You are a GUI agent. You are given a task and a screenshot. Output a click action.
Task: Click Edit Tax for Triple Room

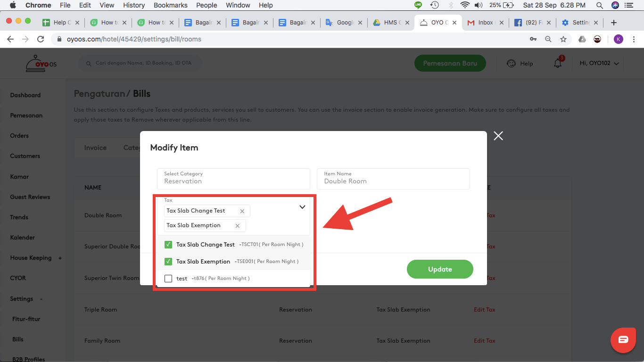[x=485, y=310]
